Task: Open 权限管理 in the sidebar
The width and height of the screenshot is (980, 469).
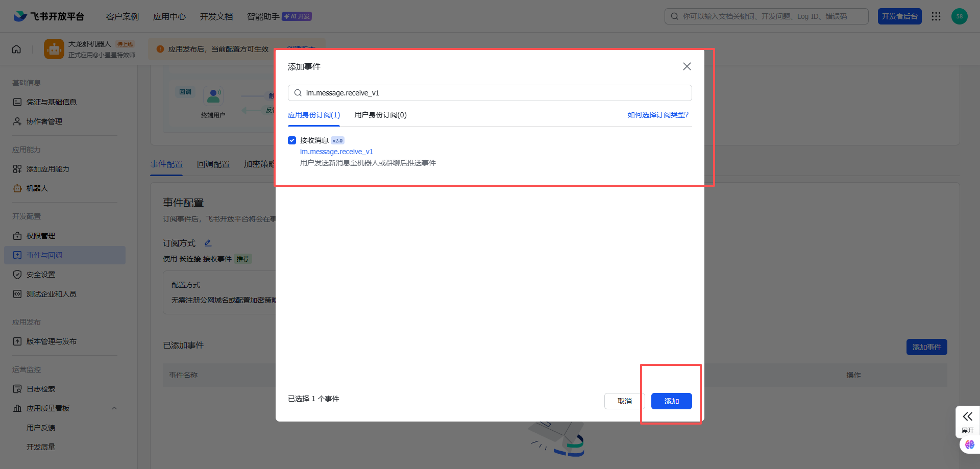Action: pos(41,236)
